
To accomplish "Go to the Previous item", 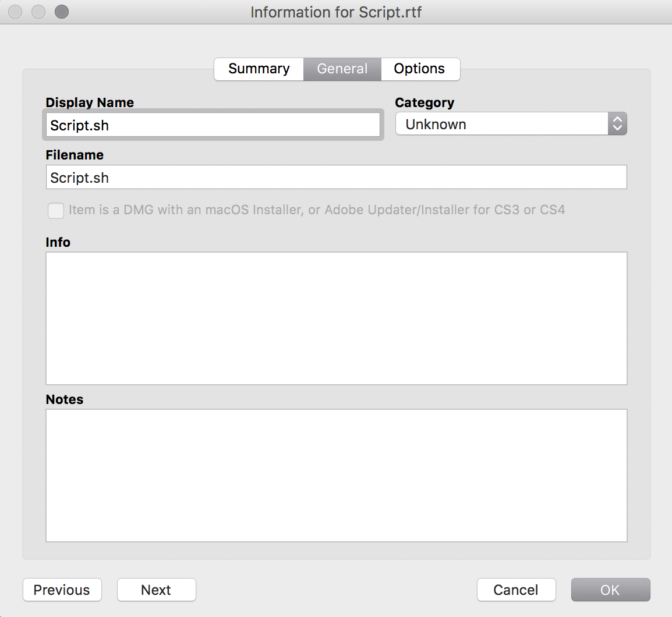I will coord(62,590).
